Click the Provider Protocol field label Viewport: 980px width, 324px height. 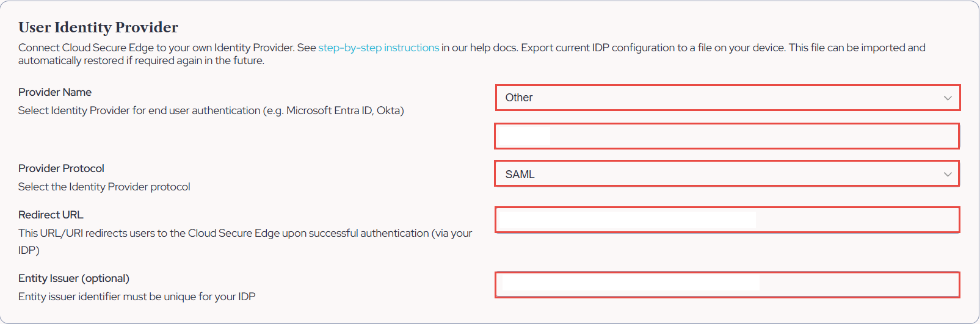click(x=61, y=168)
